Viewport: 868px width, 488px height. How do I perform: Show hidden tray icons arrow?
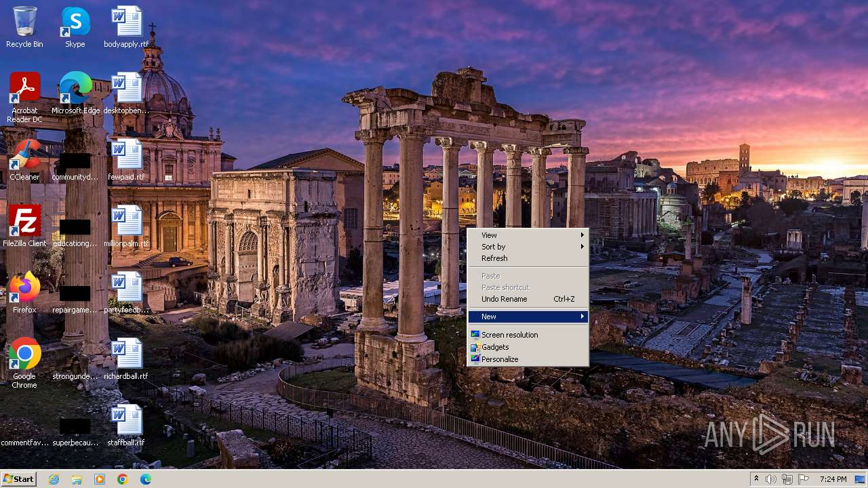coord(756,479)
